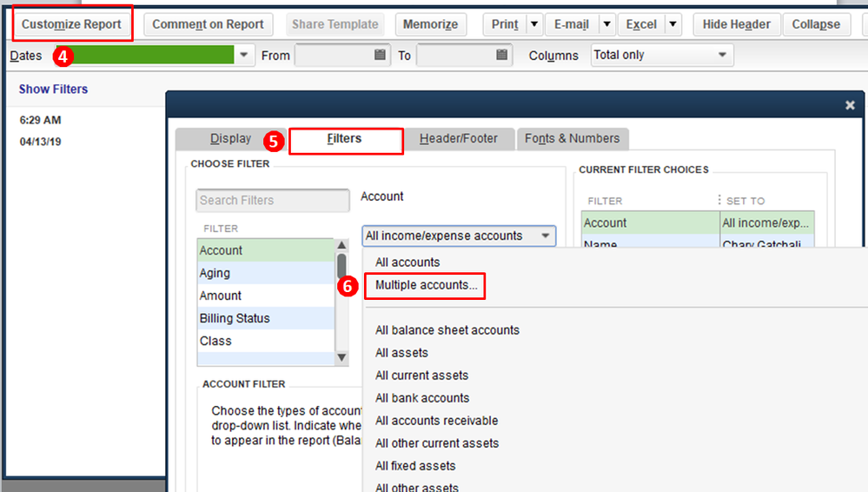The width and height of the screenshot is (868, 492).
Task: Click Hide Header button
Action: pyautogui.click(x=737, y=24)
